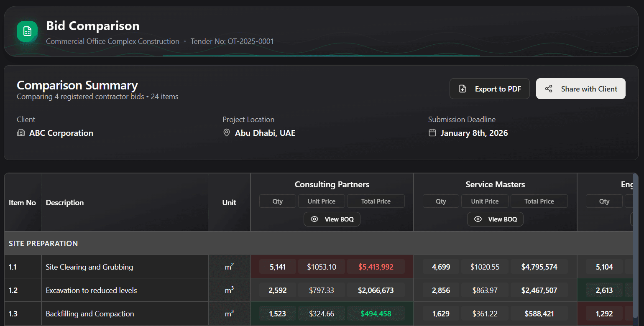Click the calendar icon beside the Submission Deadline
The width and height of the screenshot is (644, 326).
[x=432, y=133]
